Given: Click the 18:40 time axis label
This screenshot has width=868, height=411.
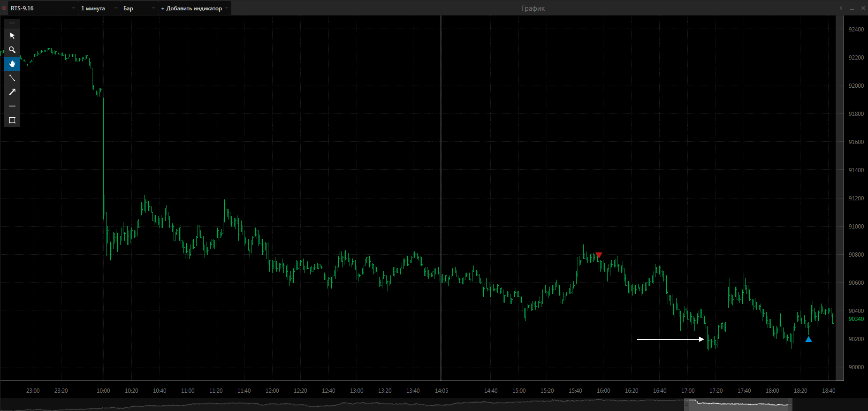Looking at the screenshot, I should click(x=829, y=391).
